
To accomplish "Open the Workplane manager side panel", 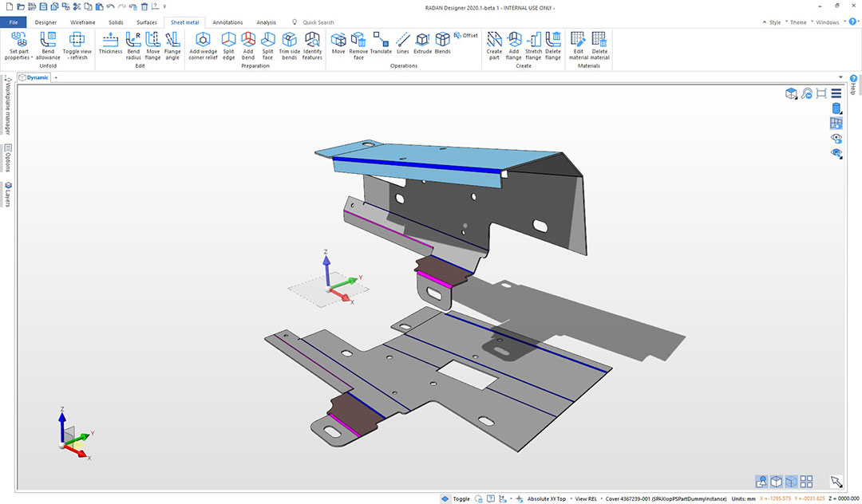I will [x=7, y=108].
